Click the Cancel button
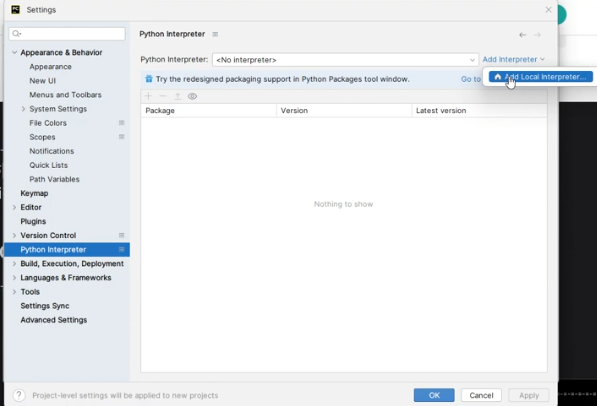The image size is (597, 406). coord(481,395)
